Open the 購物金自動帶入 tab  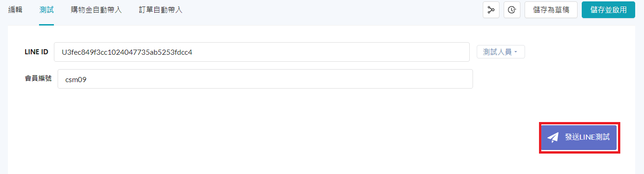pyautogui.click(x=96, y=10)
